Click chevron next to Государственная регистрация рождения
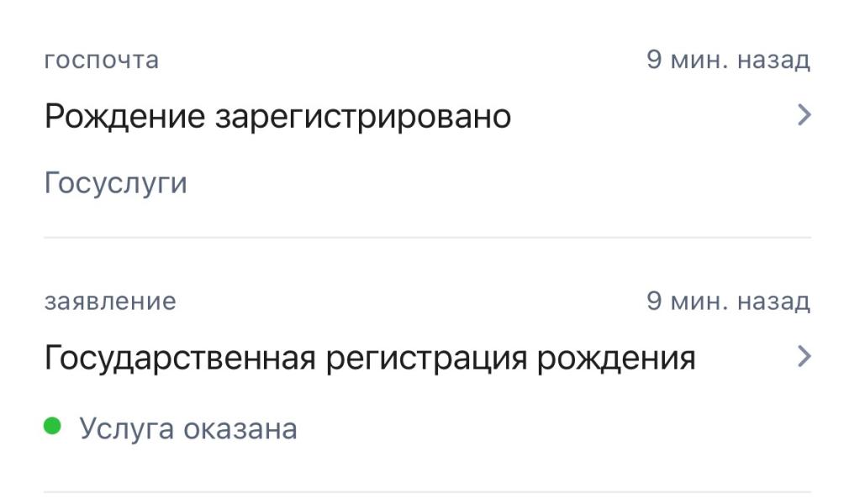This screenshot has width=854, height=504. (x=804, y=358)
